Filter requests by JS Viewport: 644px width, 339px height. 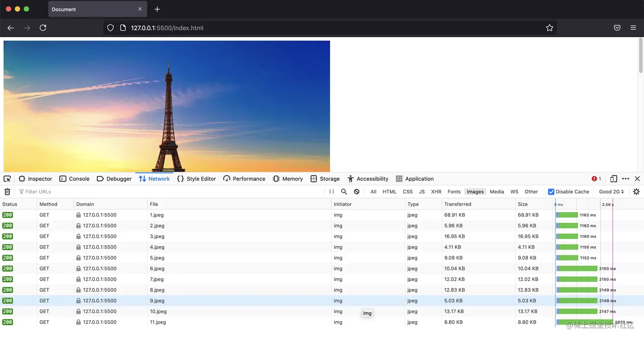pos(422,191)
